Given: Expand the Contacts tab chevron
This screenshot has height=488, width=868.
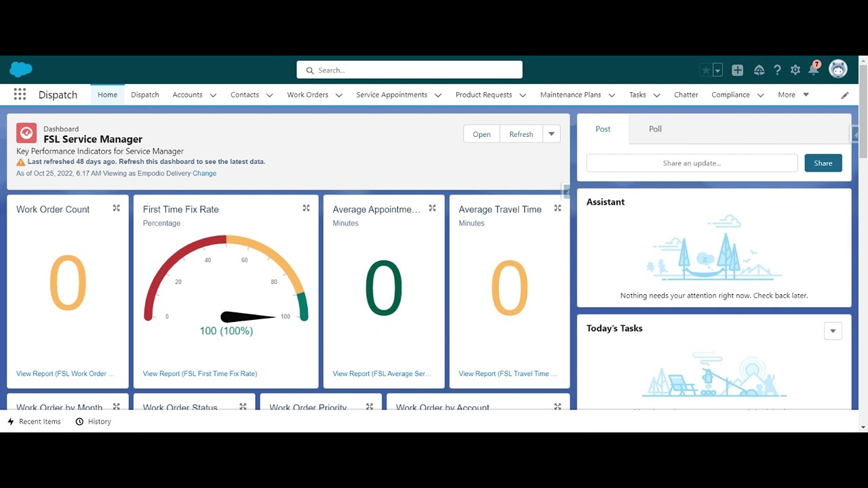Looking at the screenshot, I should coord(269,96).
